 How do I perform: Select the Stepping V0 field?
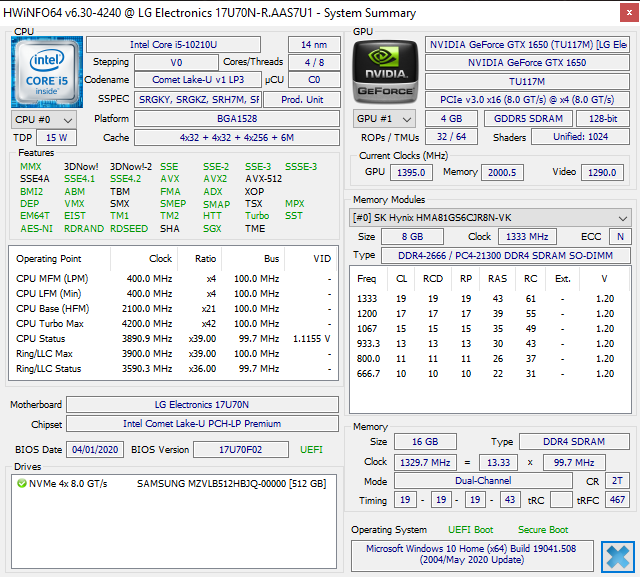(x=176, y=62)
